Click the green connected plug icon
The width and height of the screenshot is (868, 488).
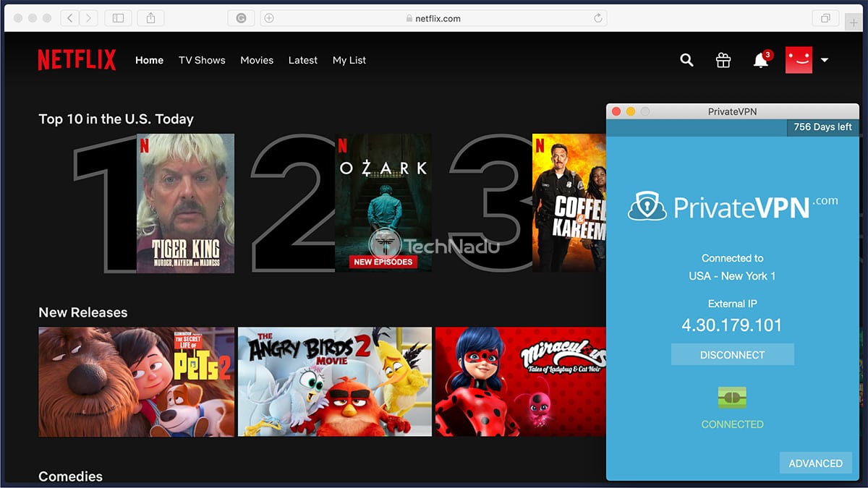(732, 399)
